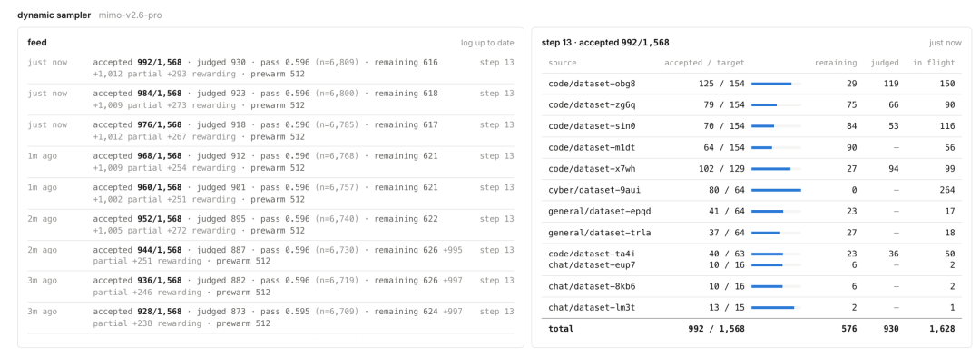Click the 'dynamic sampler' title
Screen dimensions: 980x358
tap(54, 15)
